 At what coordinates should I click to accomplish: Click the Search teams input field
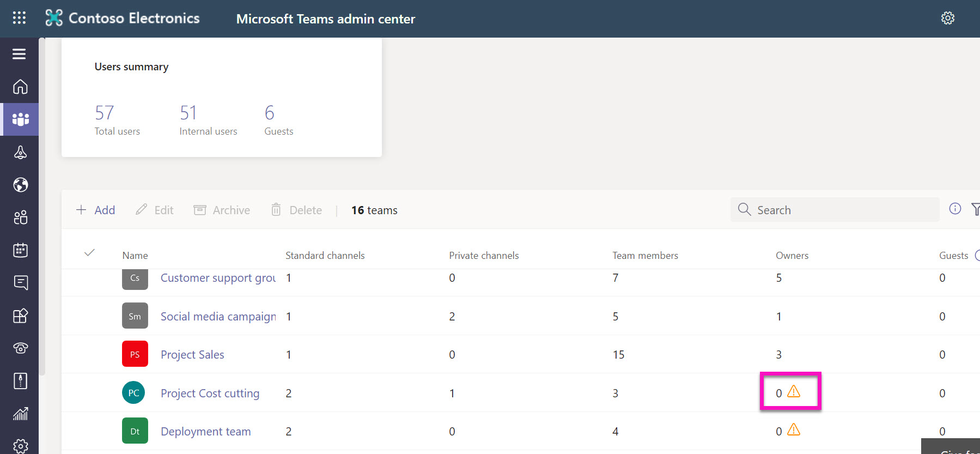click(x=835, y=210)
